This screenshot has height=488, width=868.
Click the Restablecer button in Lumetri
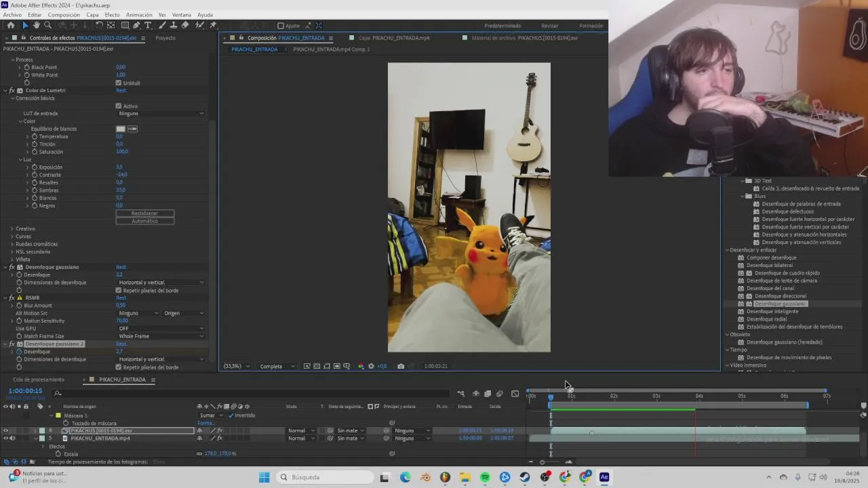point(144,213)
